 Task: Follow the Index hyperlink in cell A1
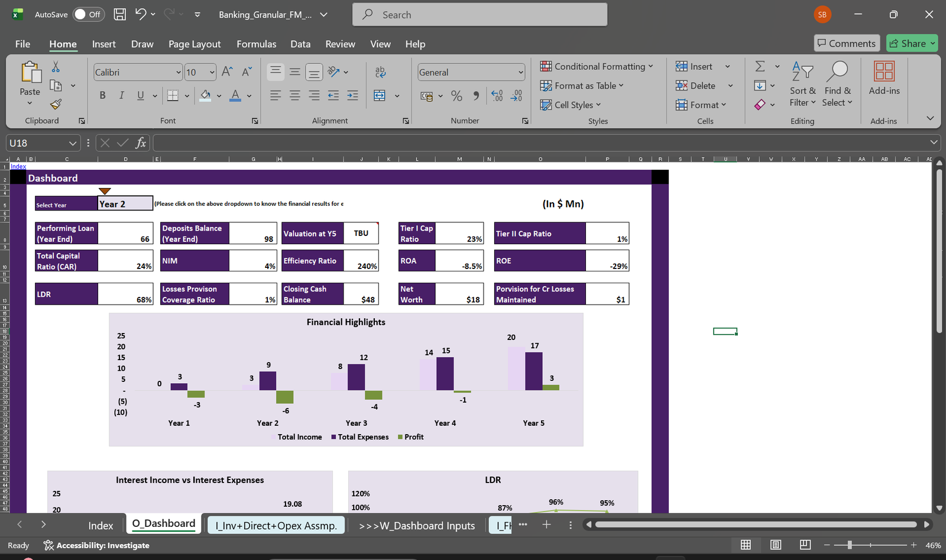coord(18,166)
